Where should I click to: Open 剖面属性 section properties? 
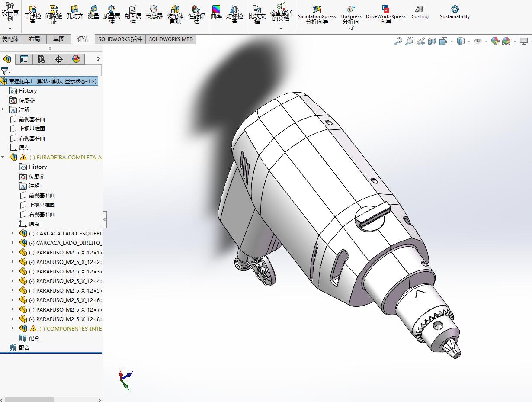pyautogui.click(x=133, y=14)
